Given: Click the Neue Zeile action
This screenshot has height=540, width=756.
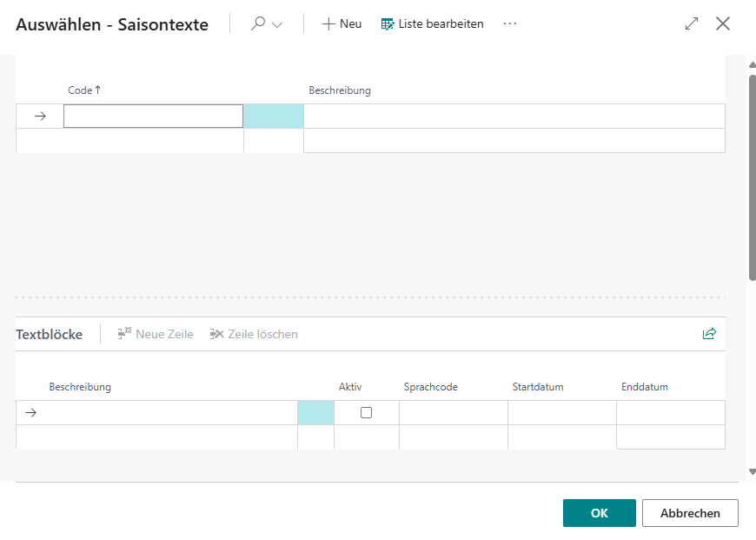Looking at the screenshot, I should pos(156,334).
